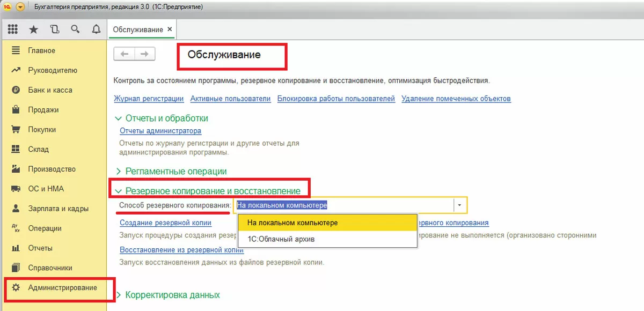Viewport: 644px width, 311px height.
Task: Open History icon in top toolbar
Action: (x=54, y=29)
